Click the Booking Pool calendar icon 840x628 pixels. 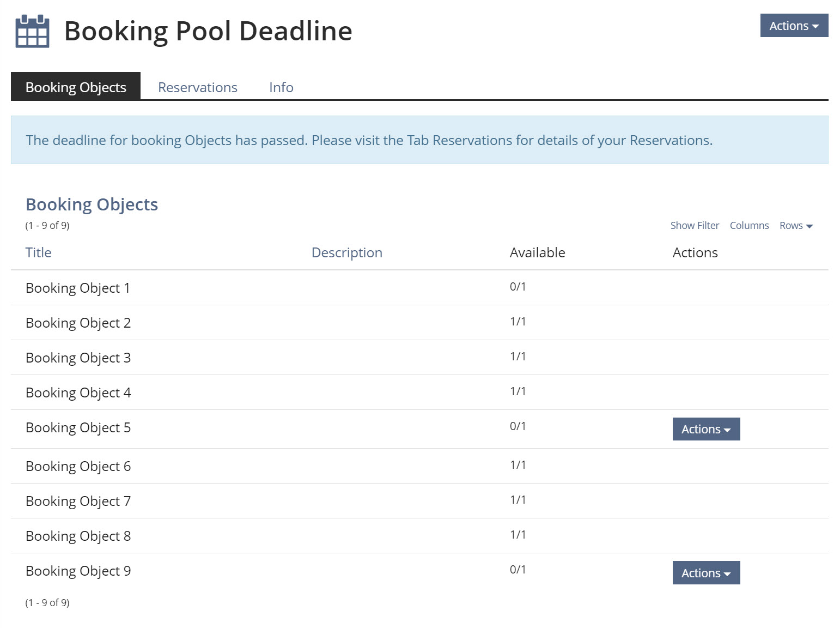(x=32, y=32)
